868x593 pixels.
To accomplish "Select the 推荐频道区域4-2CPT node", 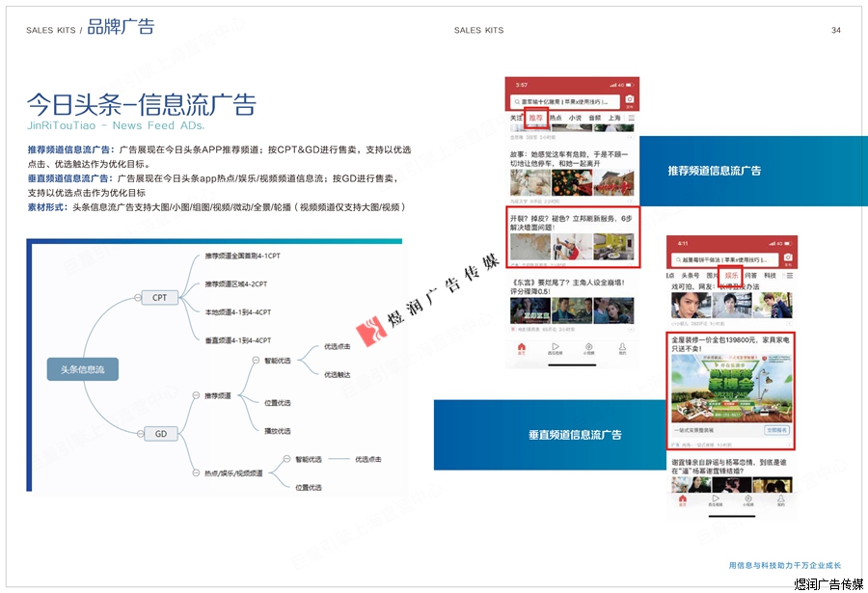I will pos(236,284).
